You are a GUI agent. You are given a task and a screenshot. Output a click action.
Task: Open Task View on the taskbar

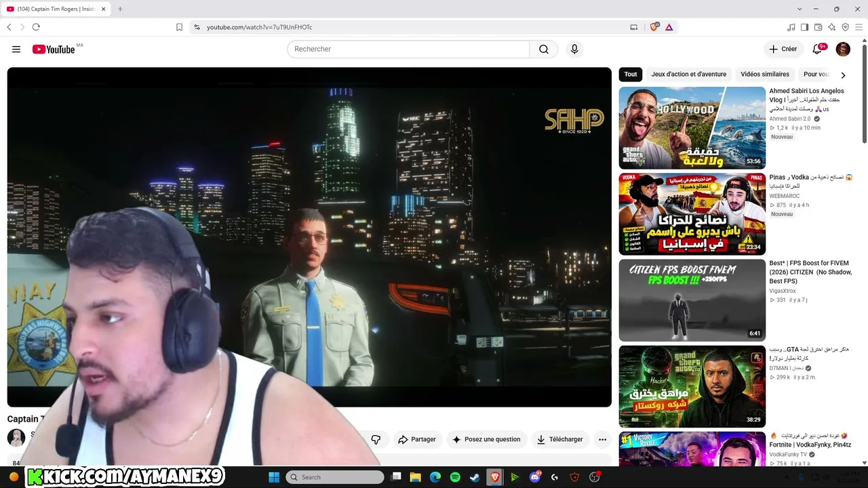tap(397, 477)
